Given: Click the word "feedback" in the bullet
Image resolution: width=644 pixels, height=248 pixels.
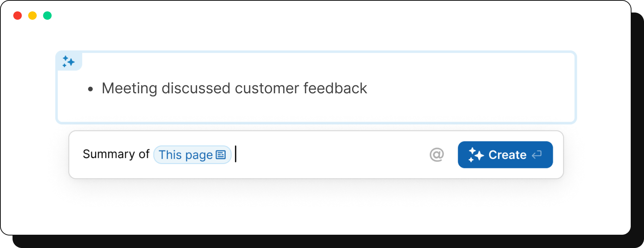Looking at the screenshot, I should (335, 88).
